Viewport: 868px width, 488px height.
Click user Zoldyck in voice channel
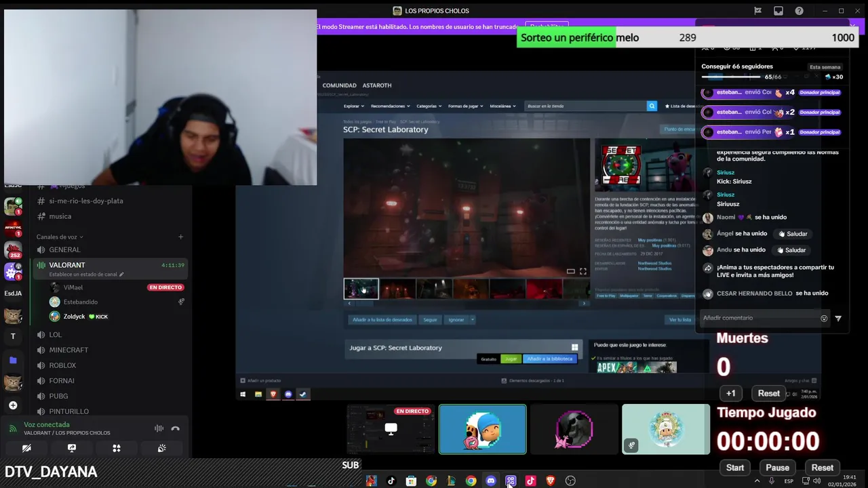pos(75,317)
